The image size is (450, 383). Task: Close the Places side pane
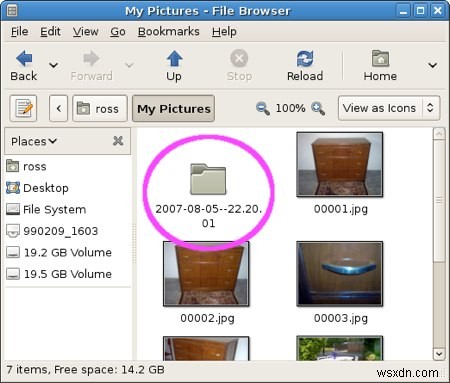point(118,141)
